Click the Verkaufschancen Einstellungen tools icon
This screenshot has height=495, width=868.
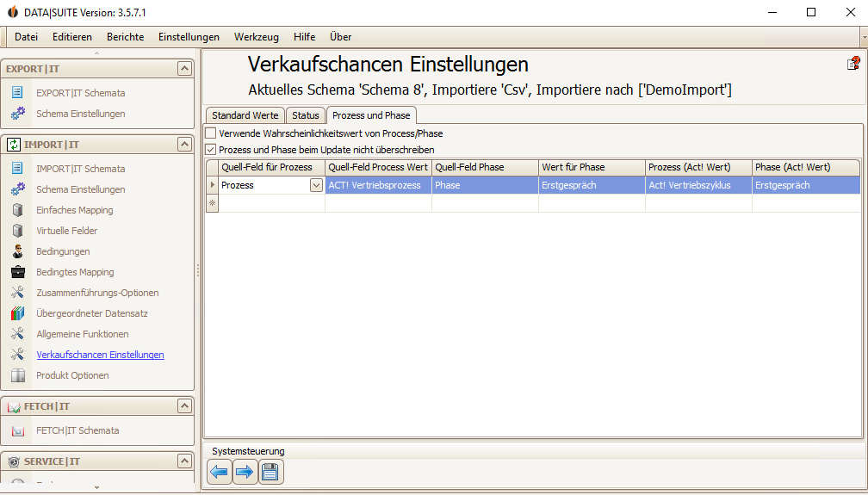pos(18,355)
